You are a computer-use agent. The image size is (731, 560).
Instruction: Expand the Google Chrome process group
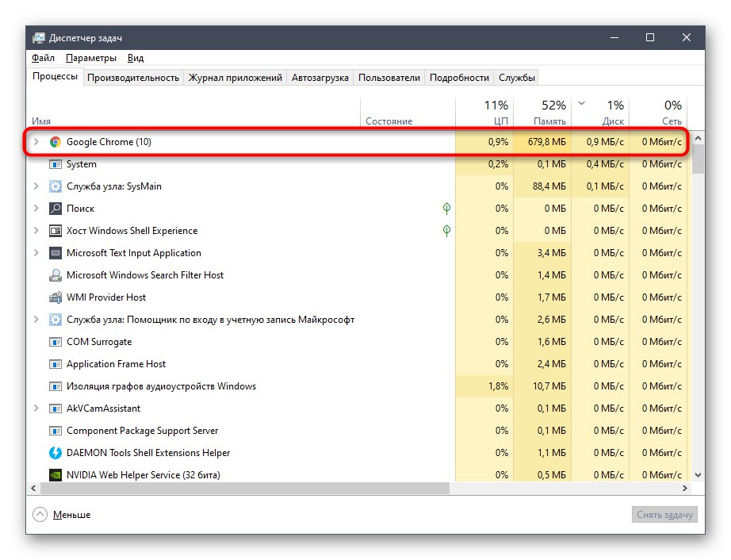(36, 142)
